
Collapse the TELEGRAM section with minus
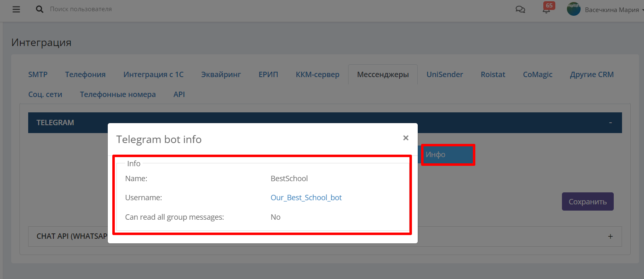[610, 123]
